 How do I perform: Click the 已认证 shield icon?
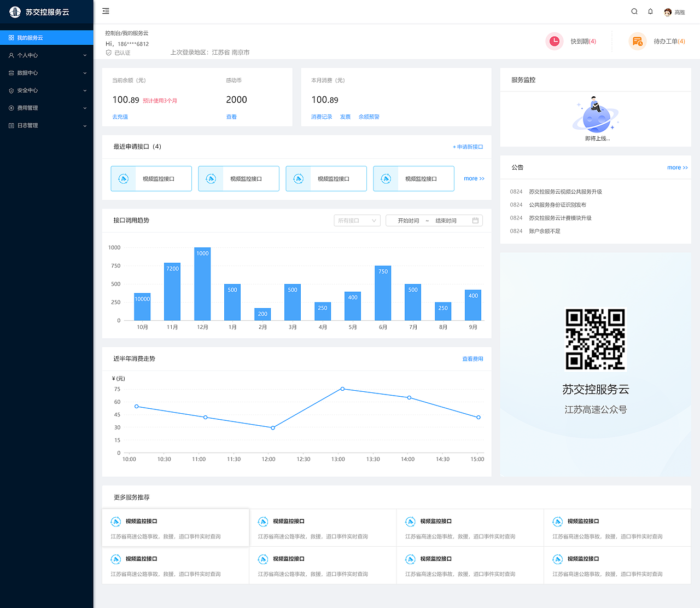(x=108, y=53)
